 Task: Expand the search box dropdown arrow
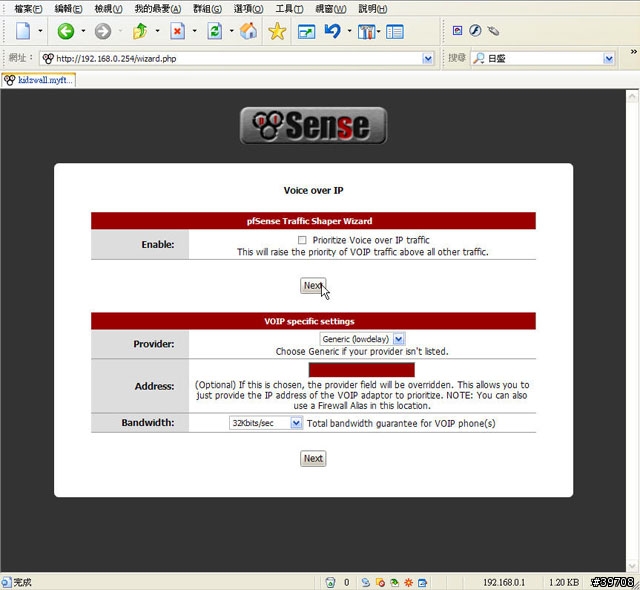click(x=609, y=59)
